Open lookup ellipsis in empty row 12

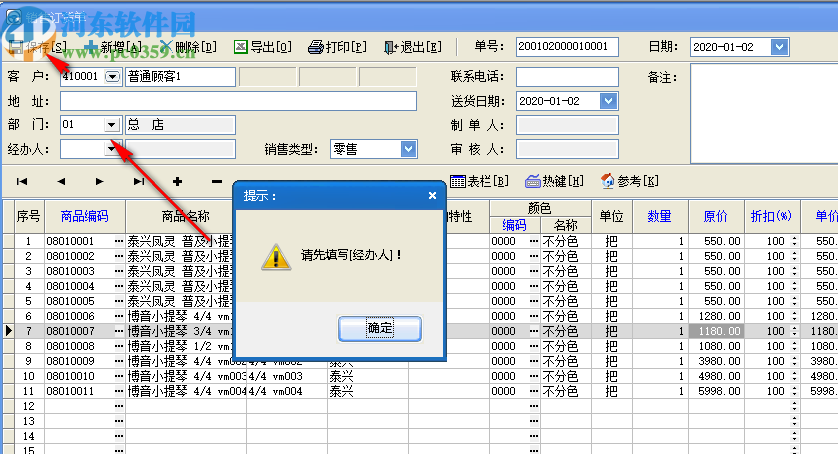(119, 406)
